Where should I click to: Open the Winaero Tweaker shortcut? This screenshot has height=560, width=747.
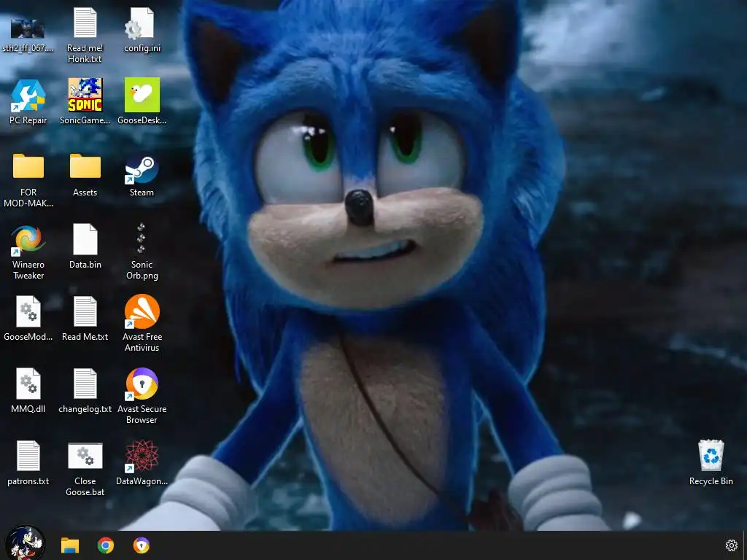[x=28, y=240]
